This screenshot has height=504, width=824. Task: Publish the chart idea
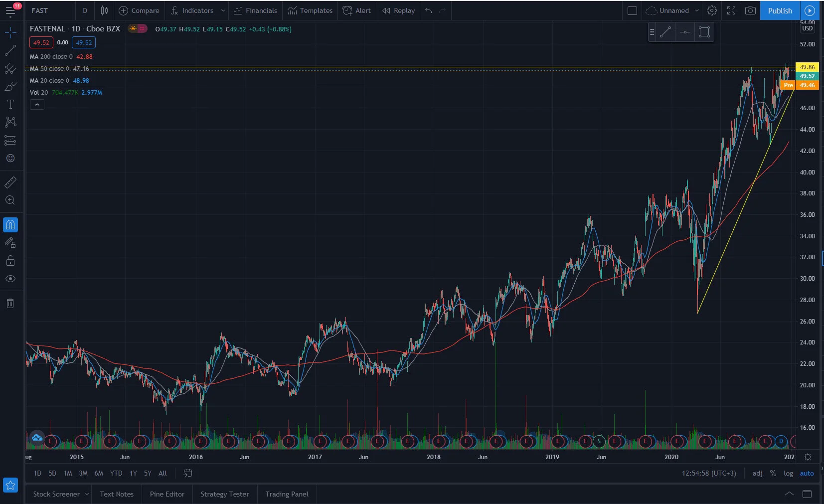point(780,10)
